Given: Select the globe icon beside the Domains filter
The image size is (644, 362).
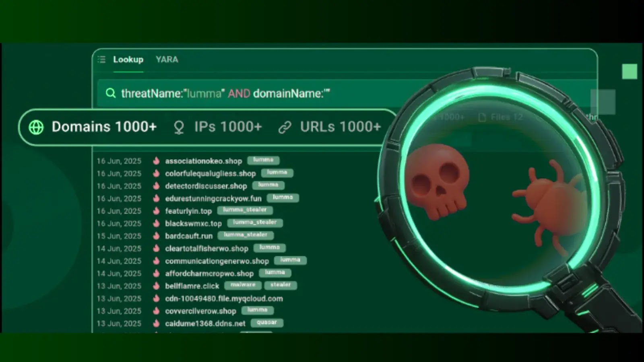Looking at the screenshot, I should tap(37, 127).
